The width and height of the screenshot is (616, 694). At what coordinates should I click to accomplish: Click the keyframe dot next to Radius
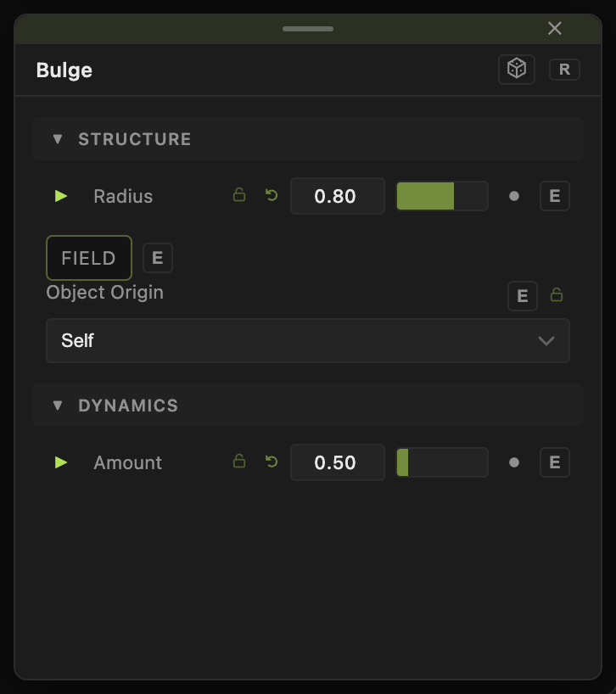coord(514,196)
